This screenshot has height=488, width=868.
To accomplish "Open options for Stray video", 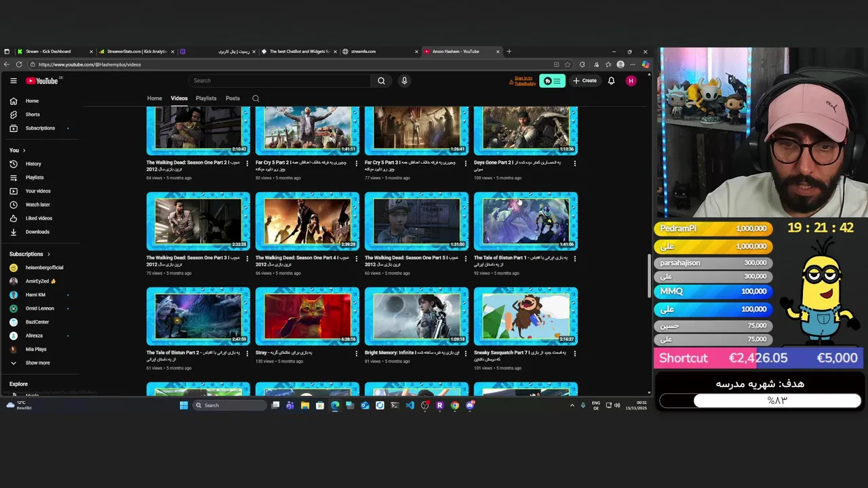I will [x=357, y=353].
